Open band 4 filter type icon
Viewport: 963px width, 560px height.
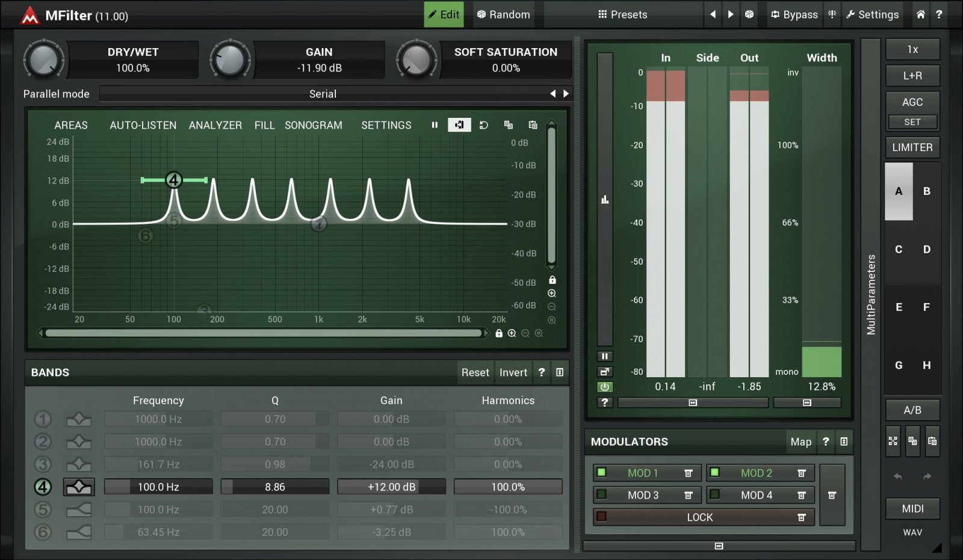(x=79, y=487)
